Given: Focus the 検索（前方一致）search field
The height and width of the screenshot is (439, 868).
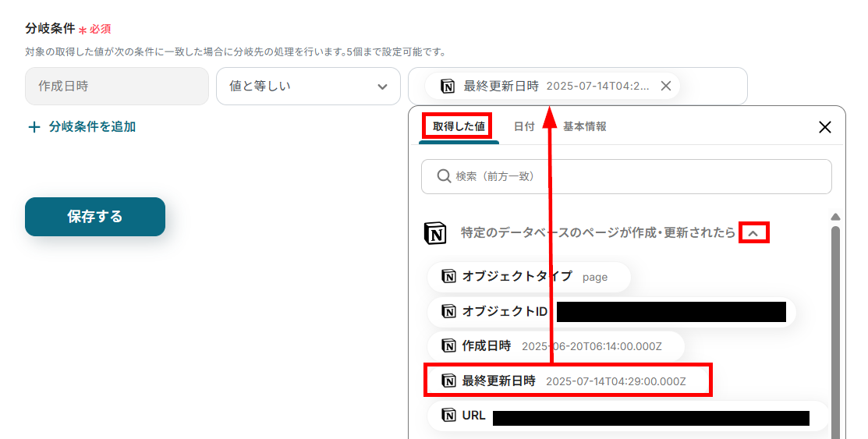Looking at the screenshot, I should pos(627,176).
